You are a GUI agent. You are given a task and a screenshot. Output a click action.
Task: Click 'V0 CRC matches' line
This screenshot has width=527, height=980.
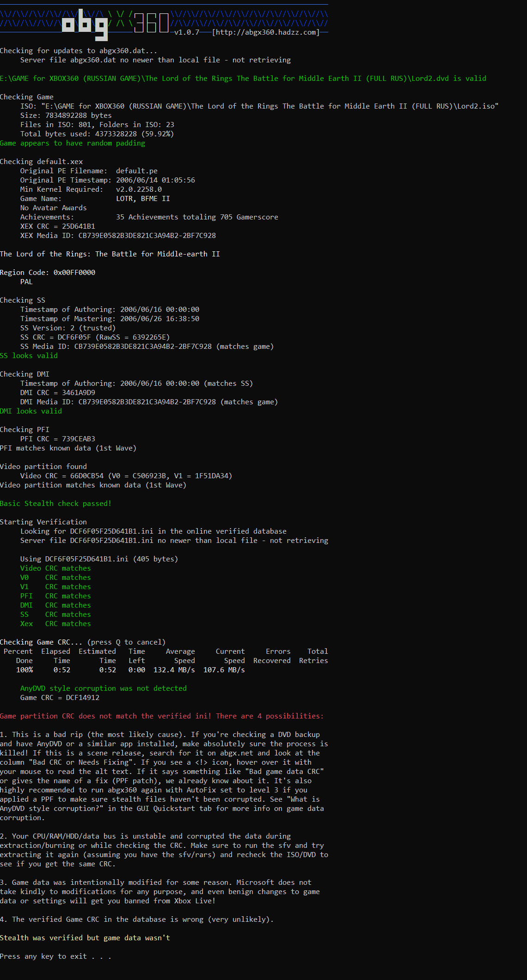pos(55,578)
